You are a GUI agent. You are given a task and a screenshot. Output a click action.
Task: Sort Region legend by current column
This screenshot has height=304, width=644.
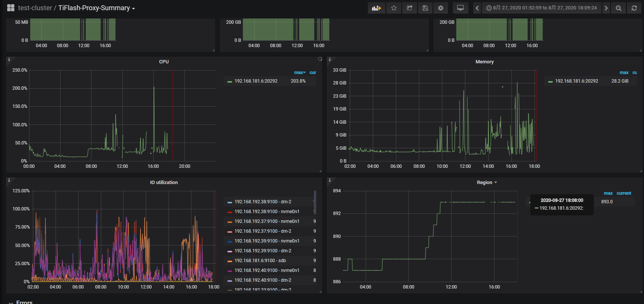[624, 193]
